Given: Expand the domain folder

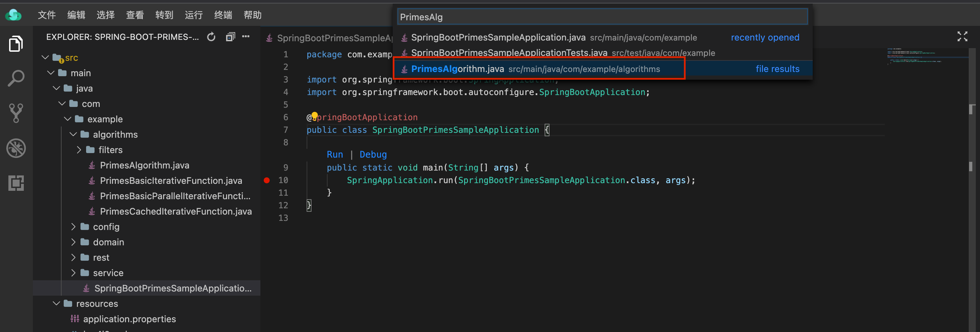Looking at the screenshot, I should (x=73, y=242).
